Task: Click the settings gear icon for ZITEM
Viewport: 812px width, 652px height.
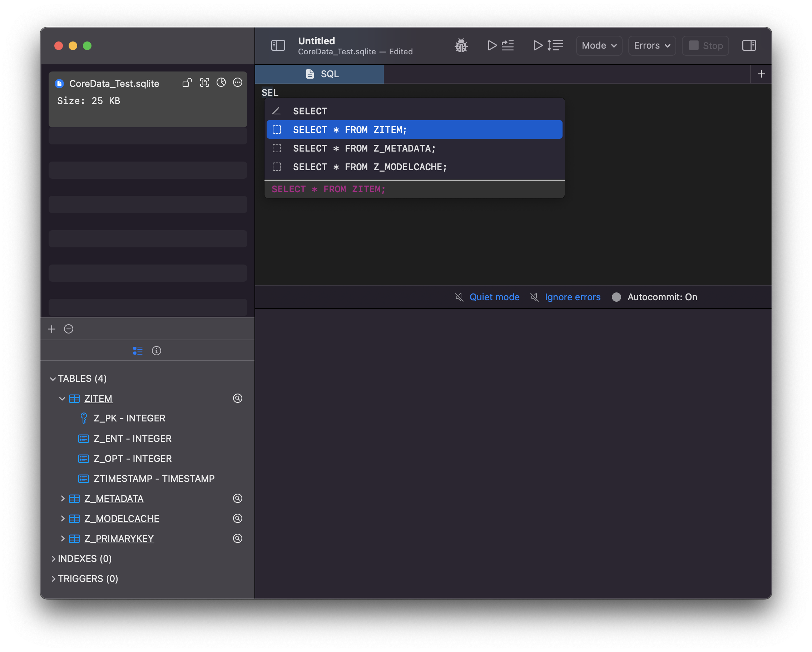Action: (x=237, y=398)
